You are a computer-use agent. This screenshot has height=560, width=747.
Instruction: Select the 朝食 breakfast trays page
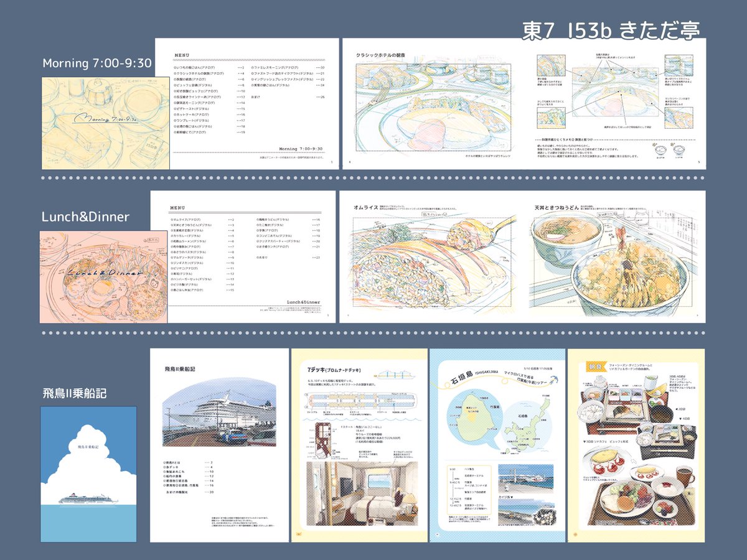tap(636, 445)
